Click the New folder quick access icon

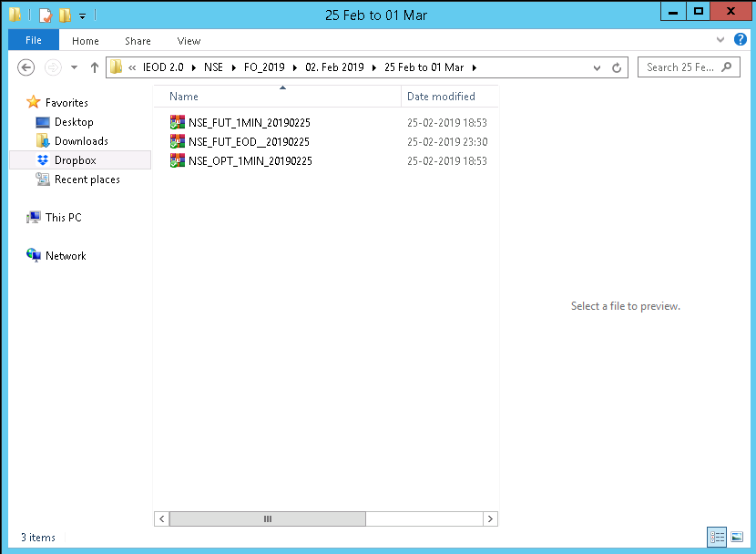65,15
